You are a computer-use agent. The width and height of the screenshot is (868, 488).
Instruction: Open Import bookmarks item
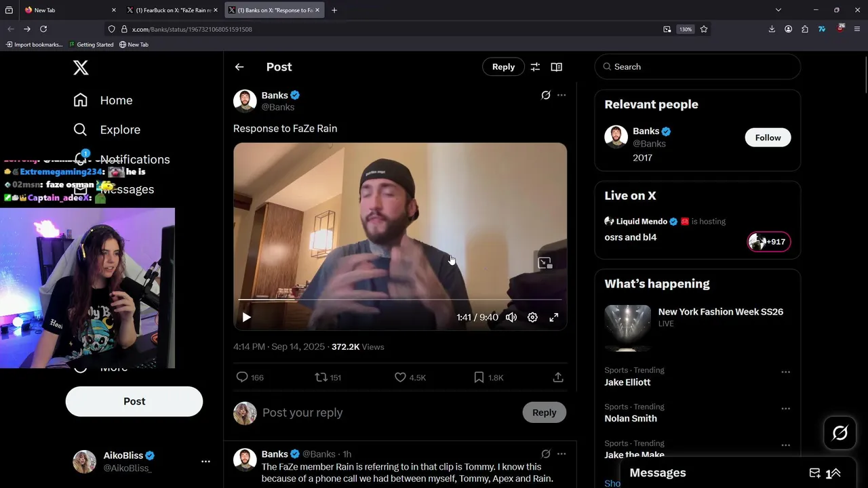(x=35, y=45)
